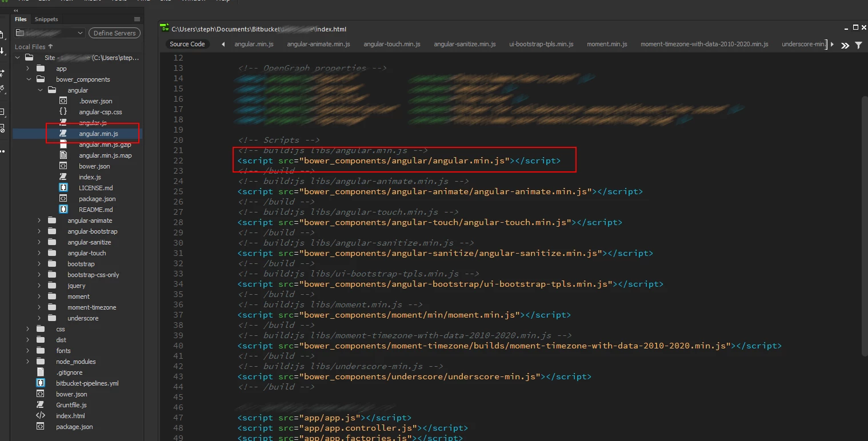Expand the angular-sanitize folder

39,242
